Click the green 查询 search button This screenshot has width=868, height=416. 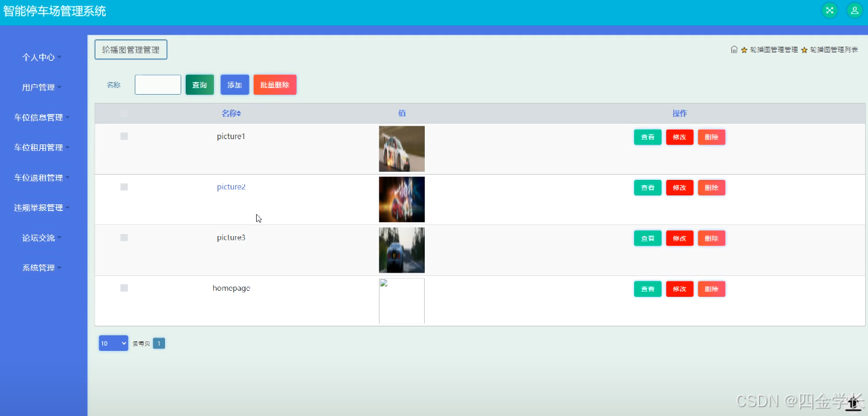pyautogui.click(x=200, y=84)
